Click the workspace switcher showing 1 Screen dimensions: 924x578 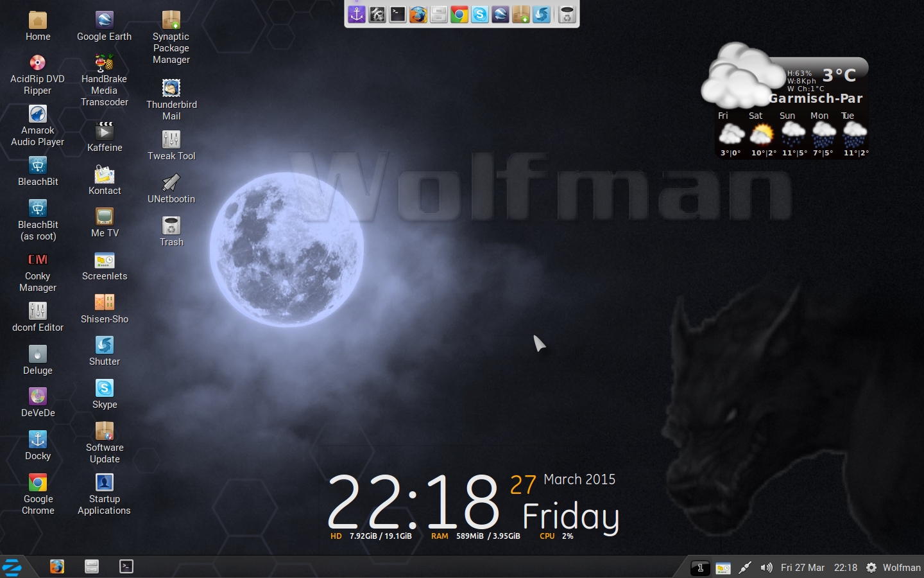(700, 568)
